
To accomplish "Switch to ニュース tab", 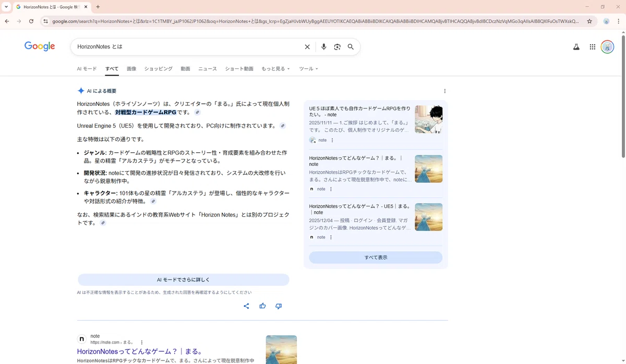I will pos(208,69).
